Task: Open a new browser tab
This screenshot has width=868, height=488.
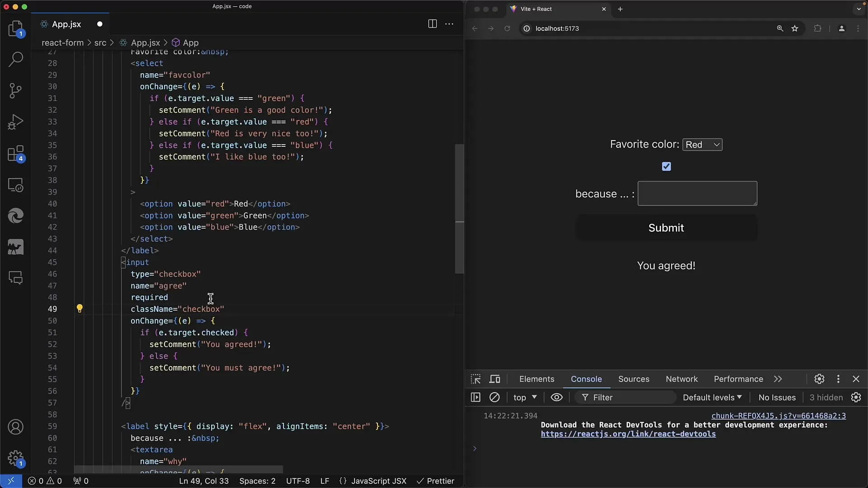Action: coord(620,9)
